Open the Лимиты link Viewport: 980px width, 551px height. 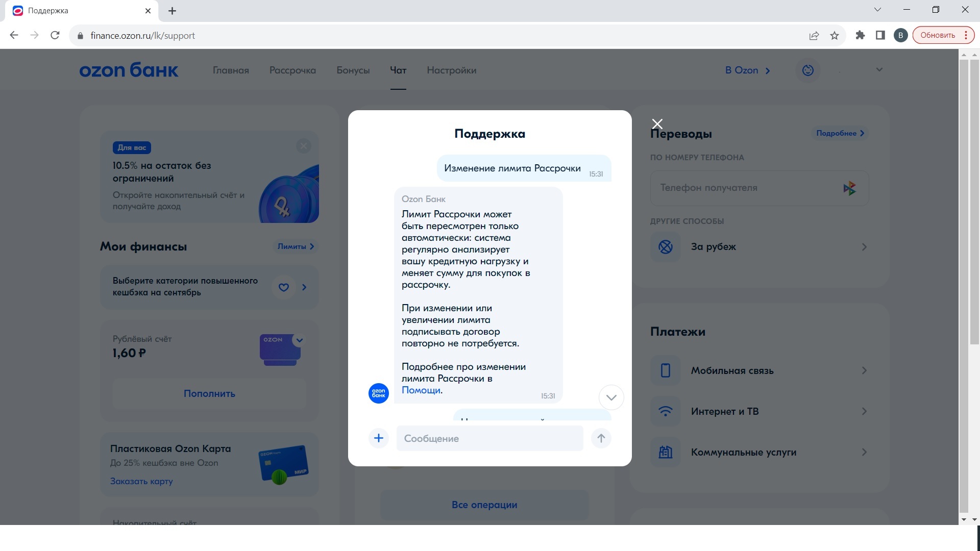(296, 246)
